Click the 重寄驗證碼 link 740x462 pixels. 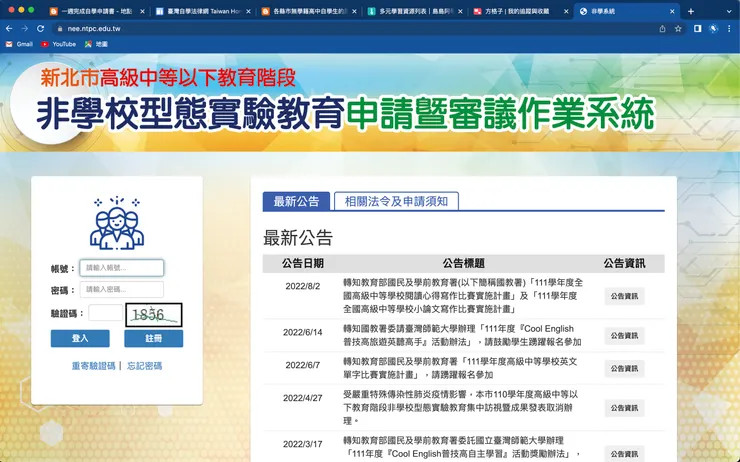tap(93, 366)
